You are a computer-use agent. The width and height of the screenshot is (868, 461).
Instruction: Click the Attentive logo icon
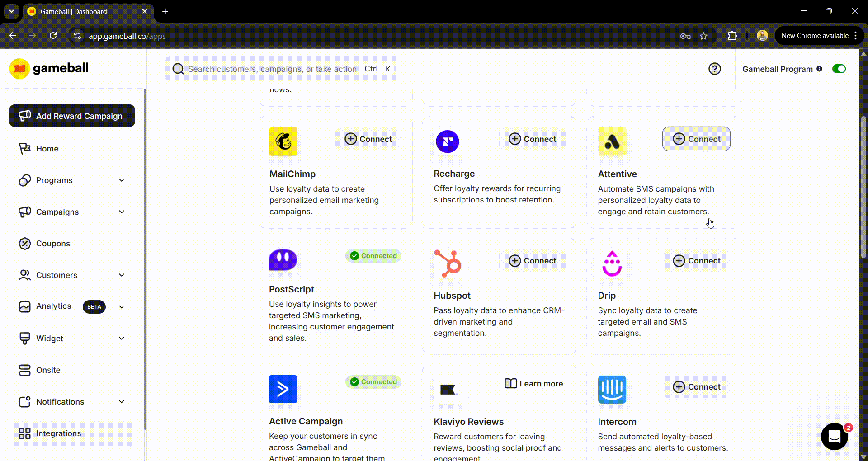point(612,141)
